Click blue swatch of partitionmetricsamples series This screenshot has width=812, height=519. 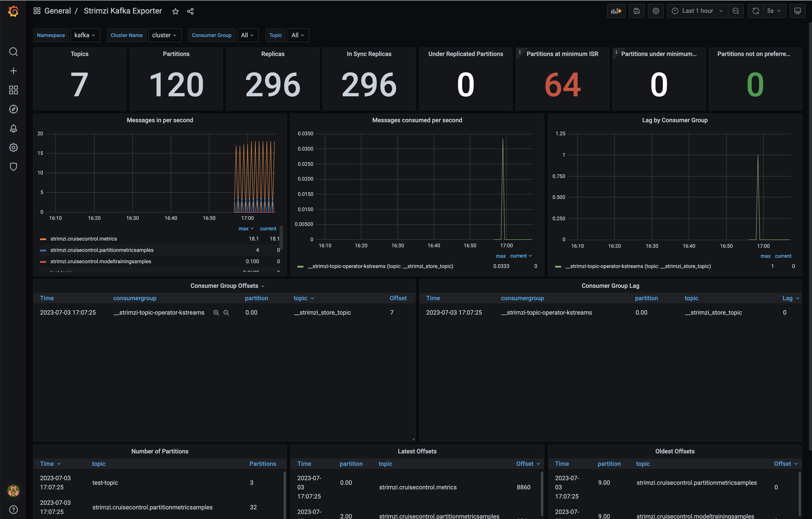pos(43,250)
